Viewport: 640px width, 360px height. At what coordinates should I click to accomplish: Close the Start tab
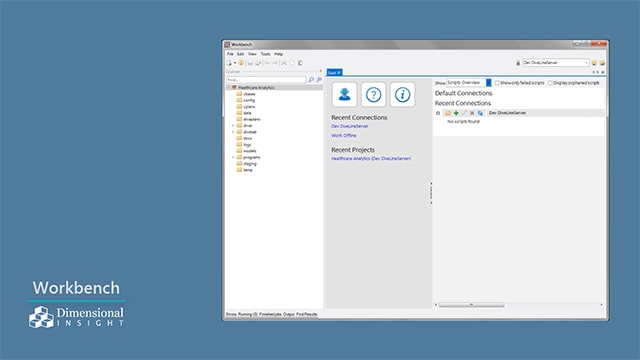339,73
